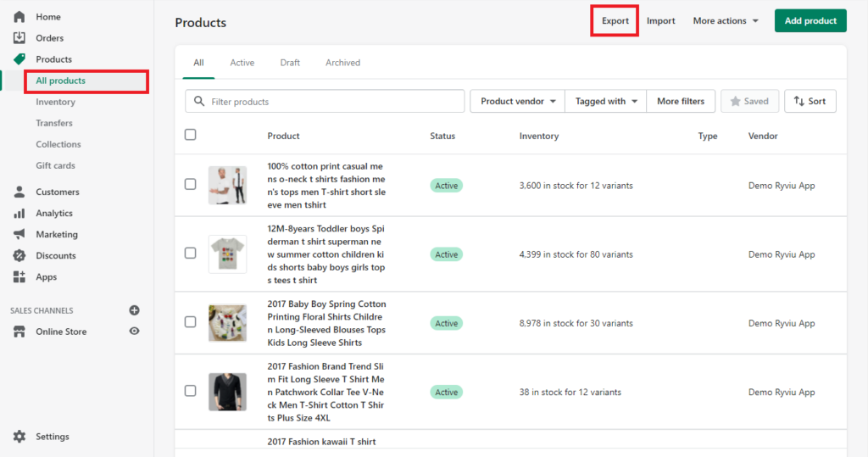The width and height of the screenshot is (868, 457).
Task: Expand the Product vendor filter dropdown
Action: pyautogui.click(x=517, y=102)
